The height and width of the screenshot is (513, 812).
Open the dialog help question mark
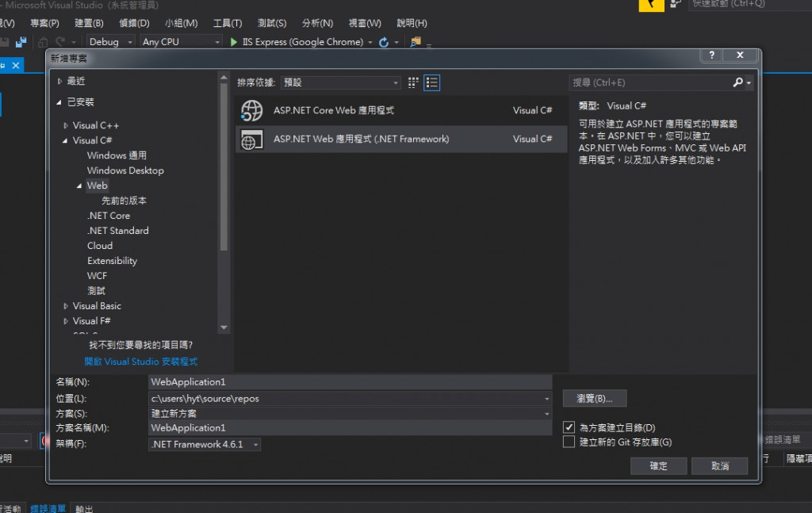click(x=712, y=55)
